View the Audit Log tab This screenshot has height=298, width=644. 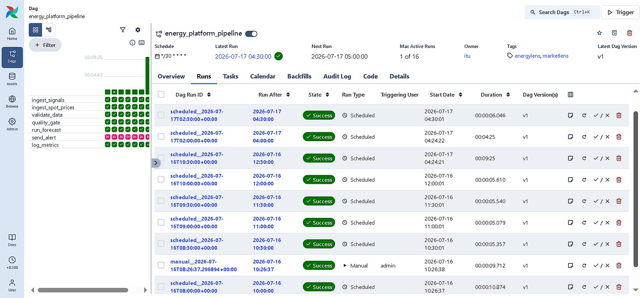(x=337, y=76)
